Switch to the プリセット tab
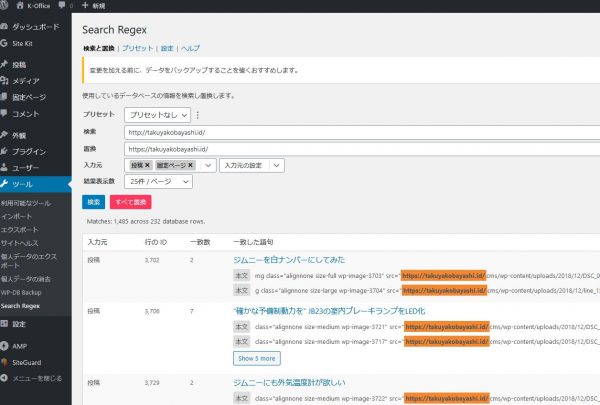This screenshot has height=405, width=600. coord(140,48)
